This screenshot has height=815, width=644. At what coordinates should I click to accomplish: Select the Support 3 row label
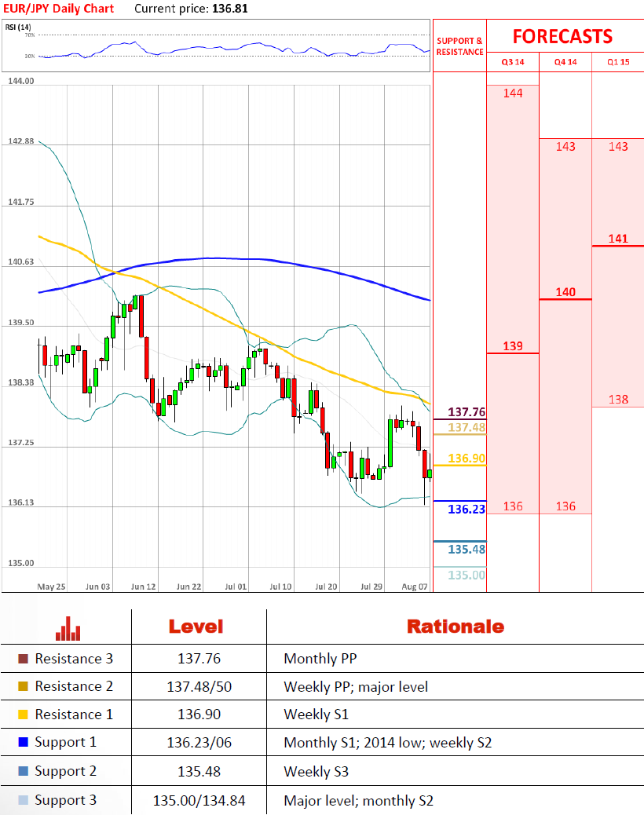click(x=65, y=800)
